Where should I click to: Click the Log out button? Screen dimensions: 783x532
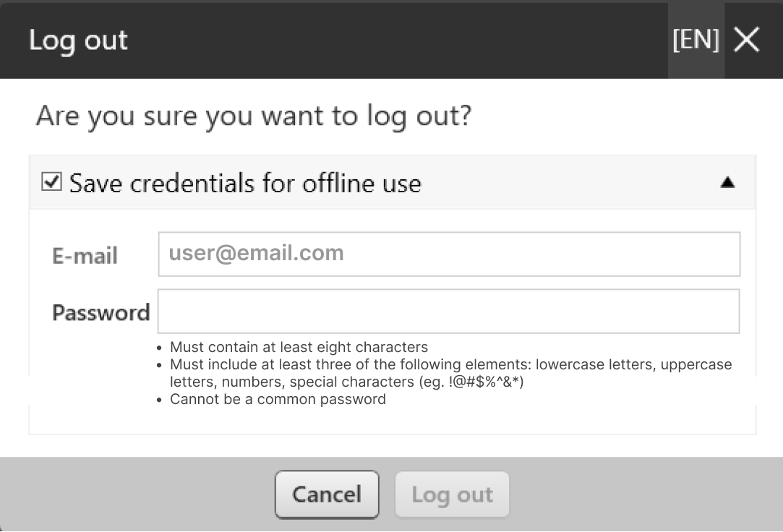452,494
